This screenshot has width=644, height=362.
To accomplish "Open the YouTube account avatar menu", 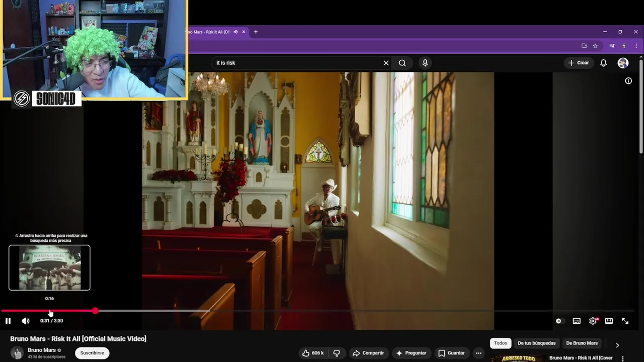I will [x=623, y=63].
